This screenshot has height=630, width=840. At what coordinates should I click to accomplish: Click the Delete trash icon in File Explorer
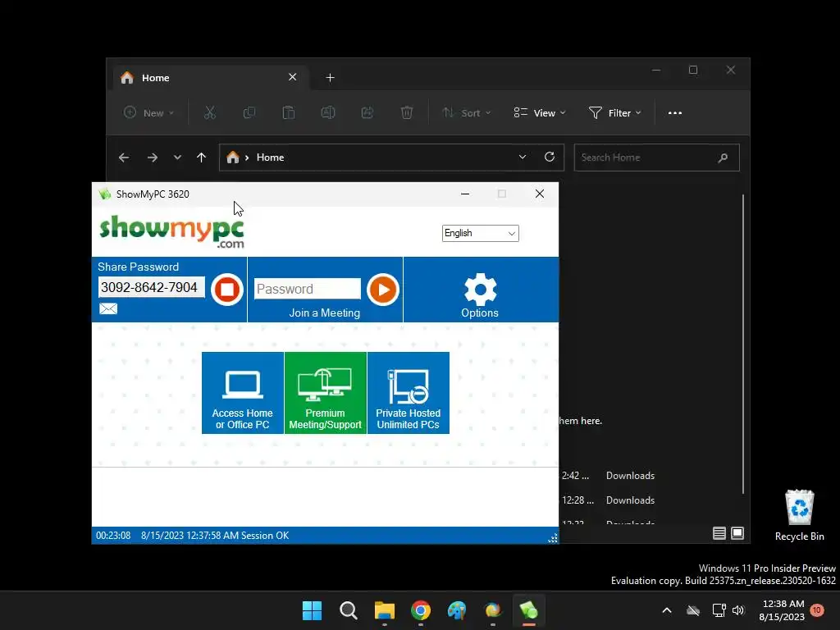[407, 112]
